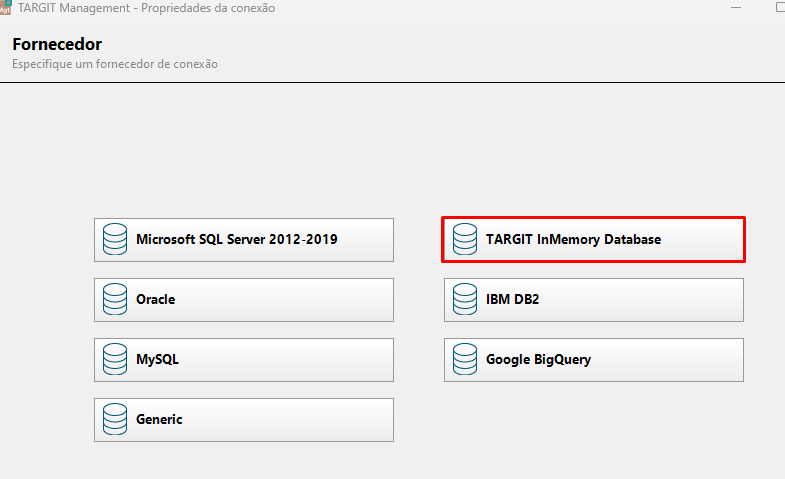Click 'Especifique um fornecedor de conexão' text
The height and width of the screenshot is (479, 785).
[x=115, y=64]
